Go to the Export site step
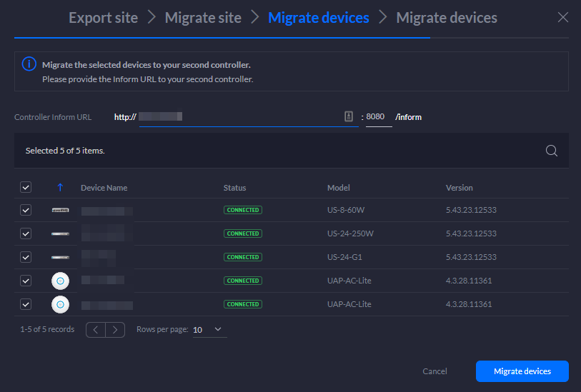Image resolution: width=581 pixels, height=392 pixels. tap(103, 18)
